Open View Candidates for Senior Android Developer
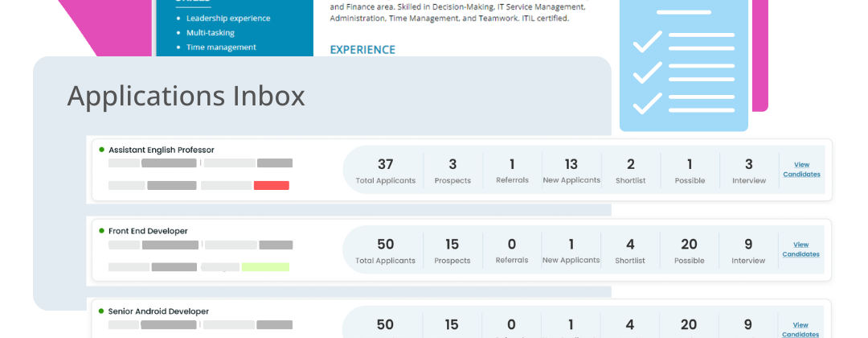Screen dimensions: 868x338 [x=801, y=329]
